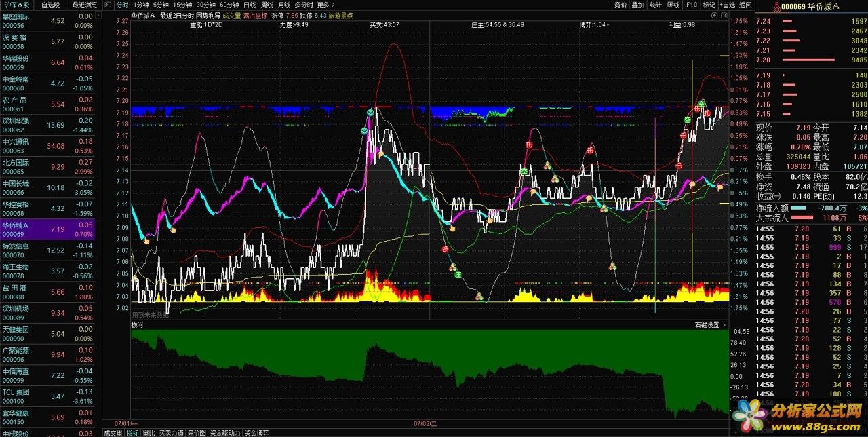Viewport: 868px width, 437px height.
Task: Switch to the 周线 weekly chart
Action: [267, 5]
